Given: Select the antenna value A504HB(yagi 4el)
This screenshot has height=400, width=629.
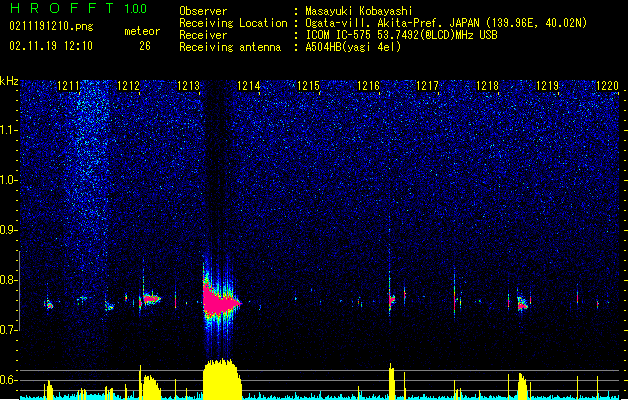Looking at the screenshot, I should coord(353,47).
